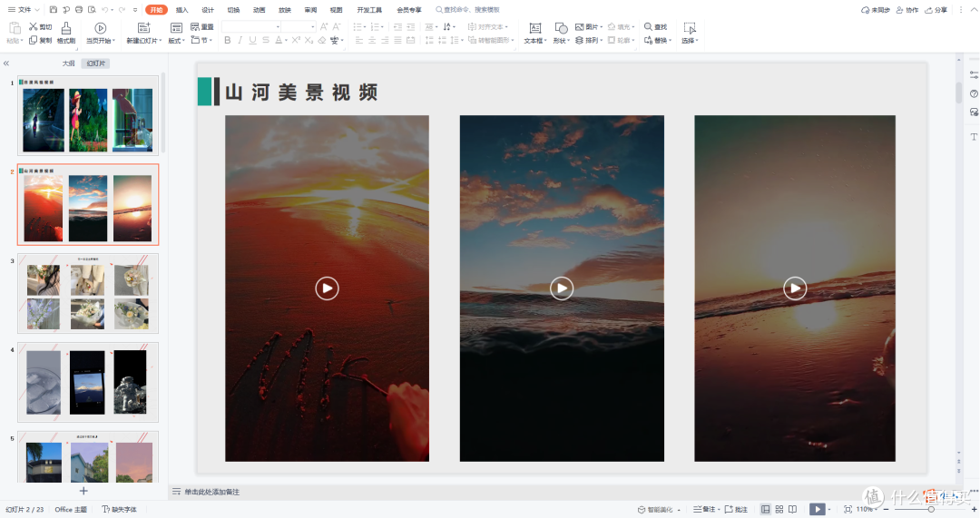Click the notes placeholder 单击此处添加备注
Screen dimensions: 980x518
tap(211, 492)
